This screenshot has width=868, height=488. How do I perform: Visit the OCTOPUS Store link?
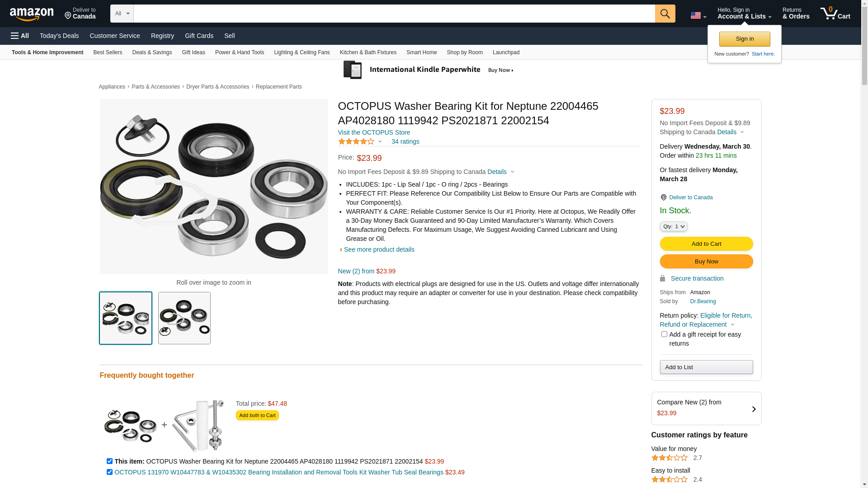374,132
